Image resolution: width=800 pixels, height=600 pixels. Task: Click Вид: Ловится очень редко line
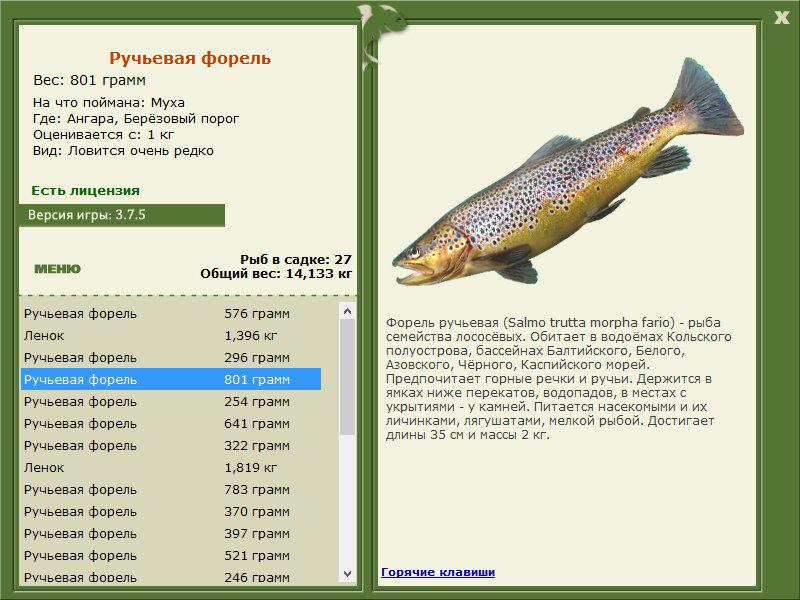(x=123, y=151)
